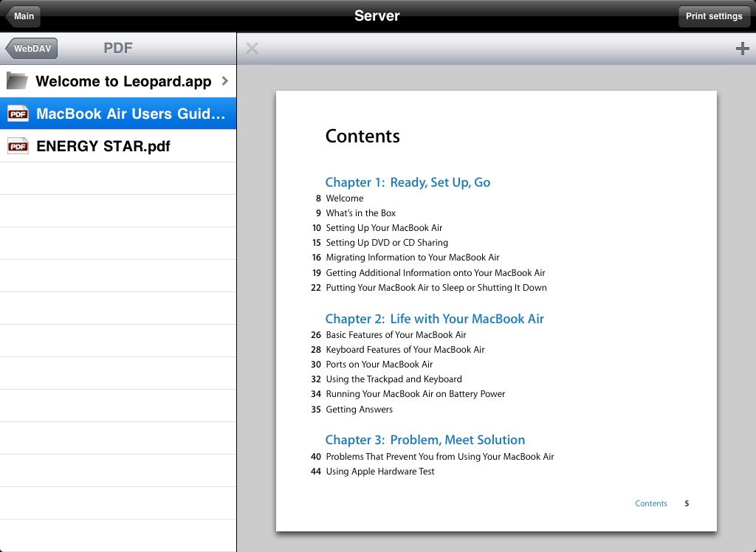This screenshot has width=756, height=552.
Task: Close the preview with the X icon
Action: click(x=252, y=48)
